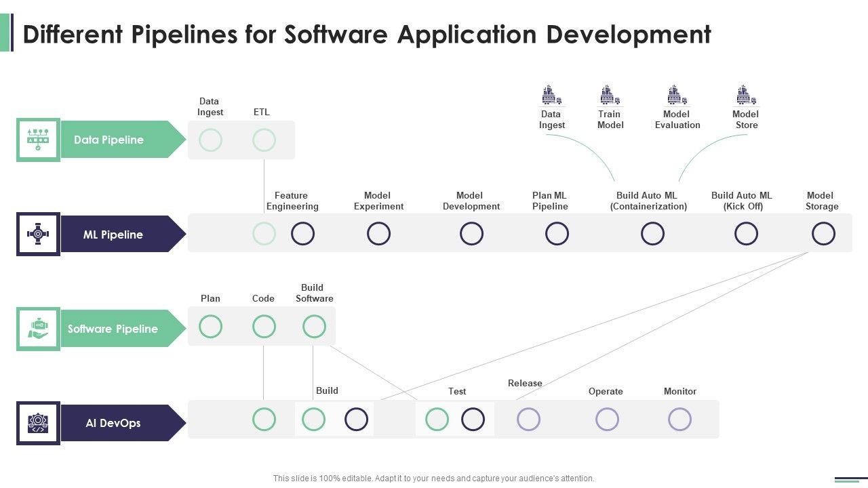This screenshot has height=488, width=868.
Task: Select the Model Storage circle node
Action: pyautogui.click(x=823, y=234)
